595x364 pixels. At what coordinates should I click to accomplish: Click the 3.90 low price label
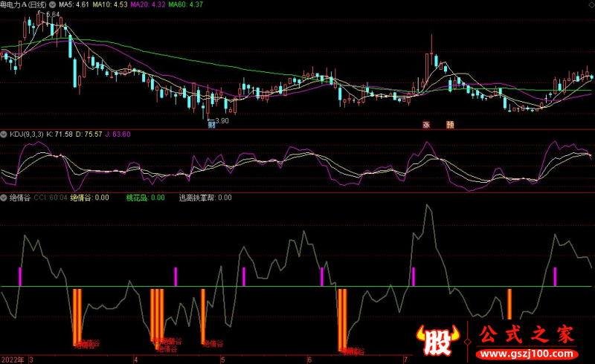pos(221,120)
